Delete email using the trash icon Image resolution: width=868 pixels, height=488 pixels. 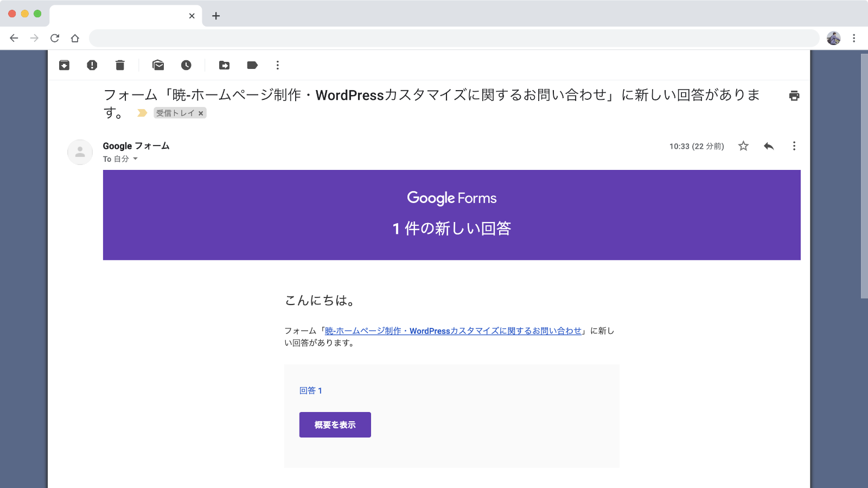(120, 65)
